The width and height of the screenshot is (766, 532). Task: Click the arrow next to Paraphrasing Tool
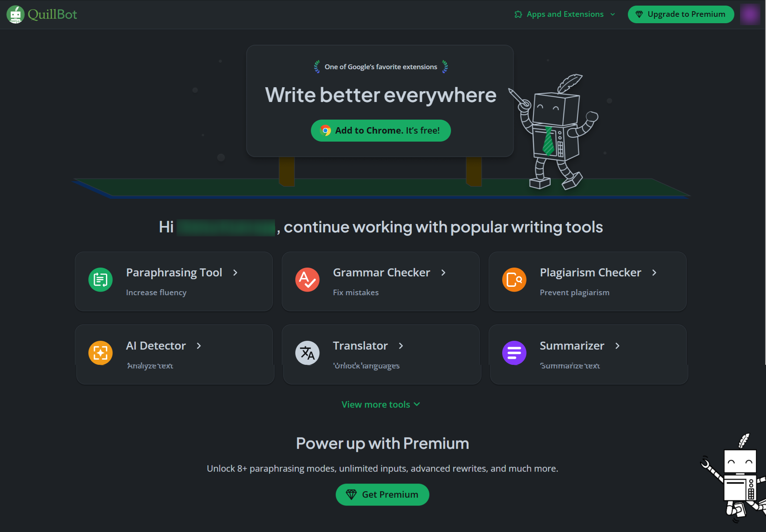pyautogui.click(x=235, y=272)
